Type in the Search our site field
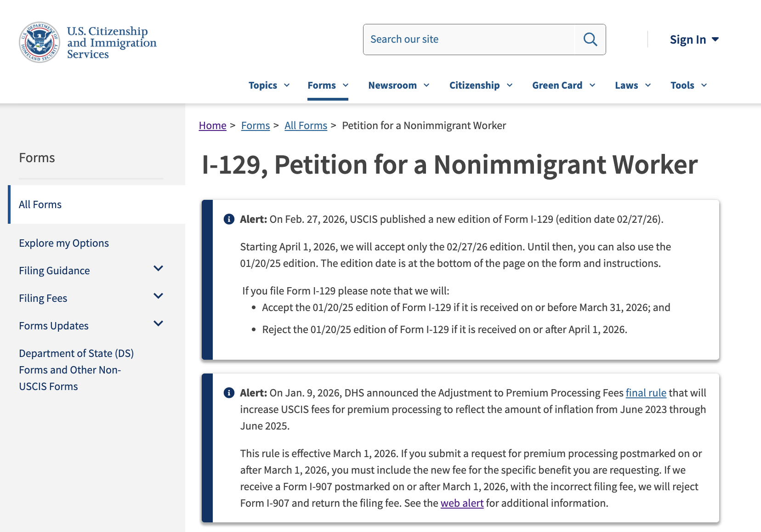Image resolution: width=761 pixels, height=532 pixels. coord(469,40)
